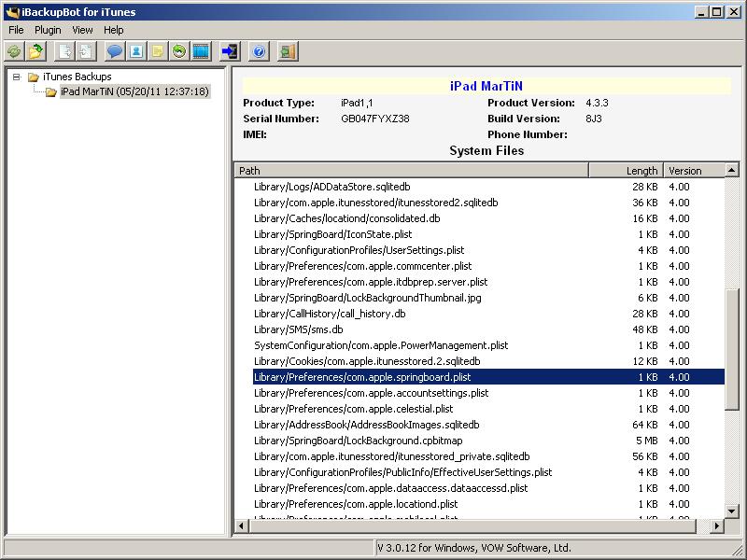Click the status bar version text

[x=474, y=548]
